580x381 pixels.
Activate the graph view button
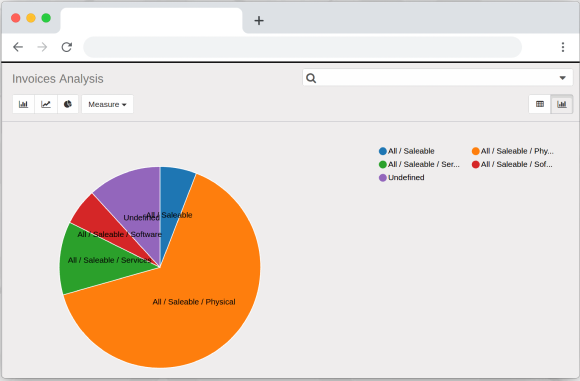pos(562,104)
